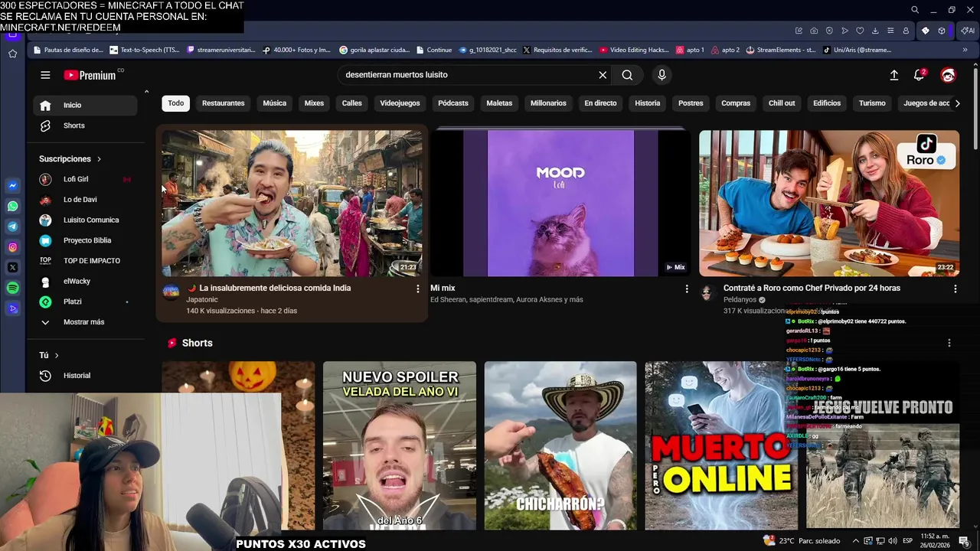Open the MOOD lofi cat mix thumbnail
Image resolution: width=980 pixels, height=551 pixels.
click(560, 204)
